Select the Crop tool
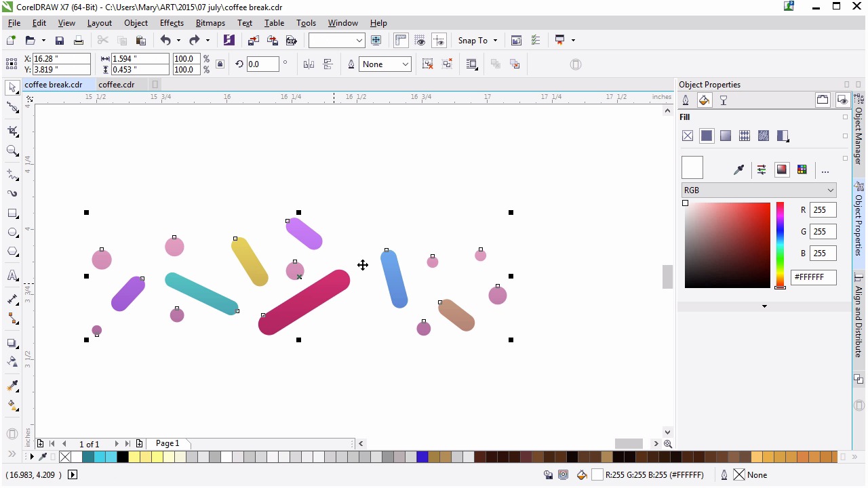This screenshot has width=868, height=488. click(x=12, y=131)
